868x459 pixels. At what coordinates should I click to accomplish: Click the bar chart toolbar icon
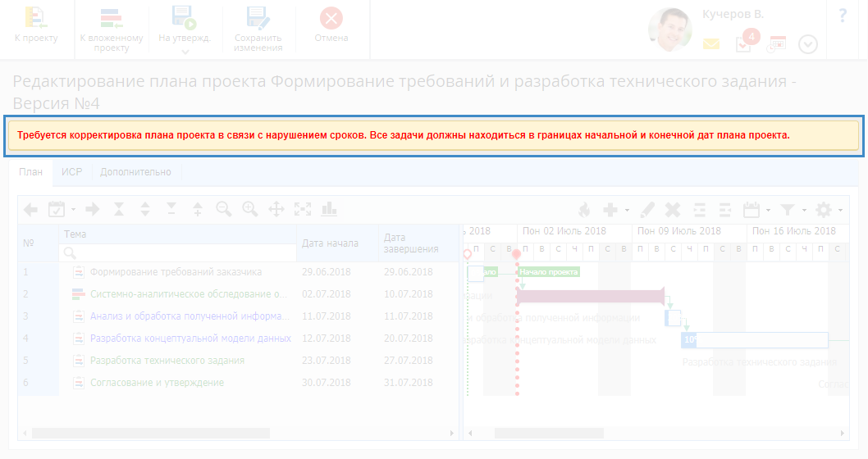329,209
